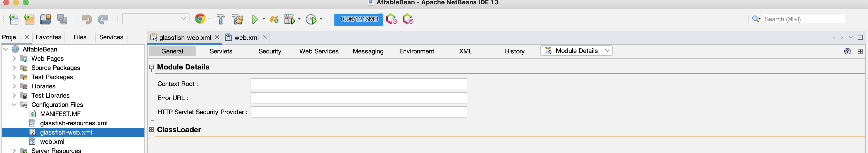Switch to the Services tab
Screen dimensions: 868x153
pos(111,37)
